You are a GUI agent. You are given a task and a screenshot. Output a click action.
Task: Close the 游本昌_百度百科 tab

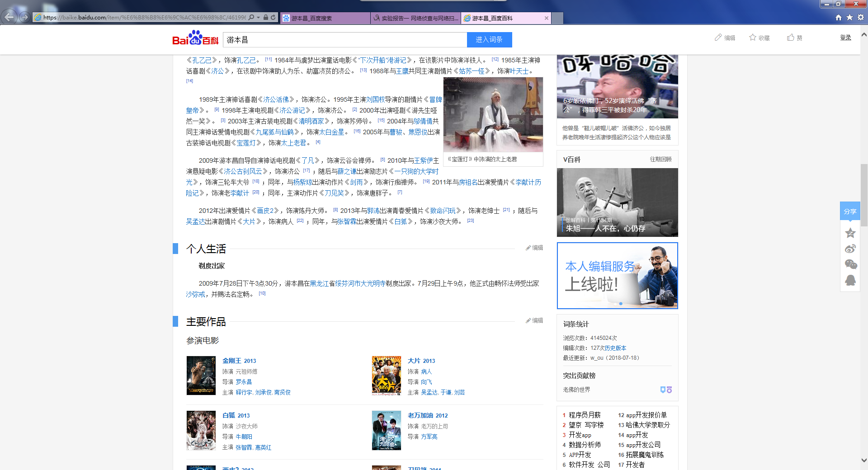coord(547,18)
